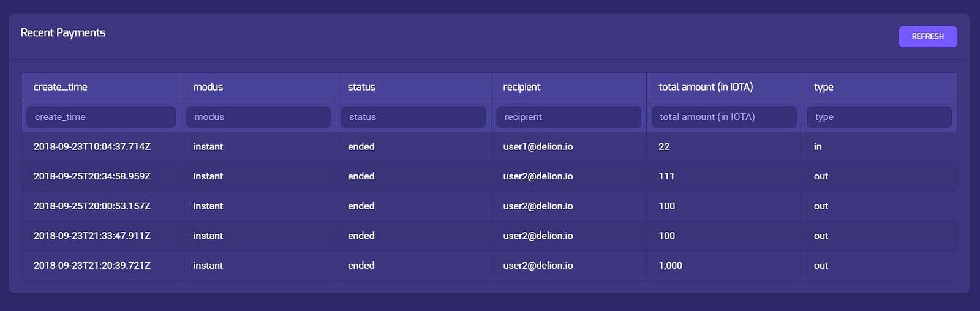Focus the modus filter input
Image resolution: width=980 pixels, height=311 pixels.
pos(258,117)
